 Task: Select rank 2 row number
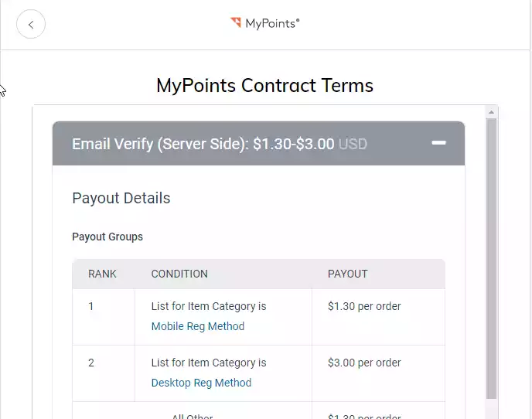91,363
